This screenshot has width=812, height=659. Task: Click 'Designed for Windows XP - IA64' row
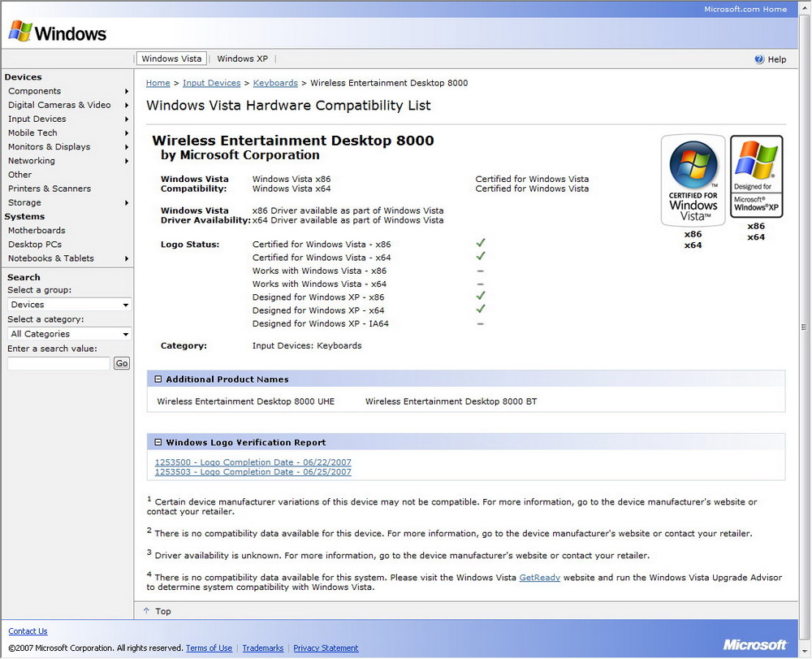321,323
